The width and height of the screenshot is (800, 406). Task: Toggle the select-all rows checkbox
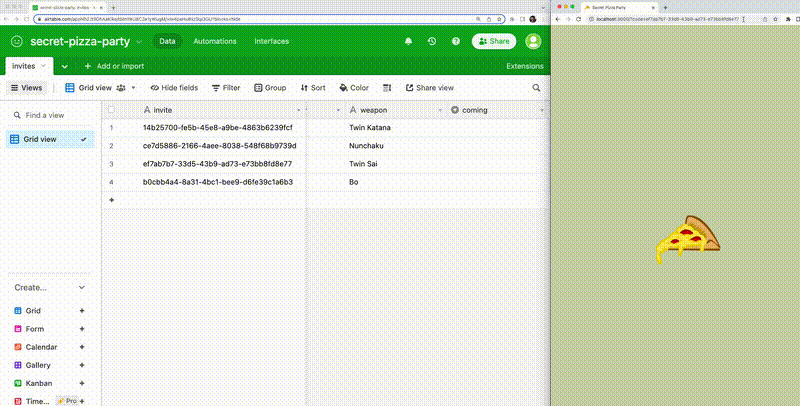(x=111, y=109)
